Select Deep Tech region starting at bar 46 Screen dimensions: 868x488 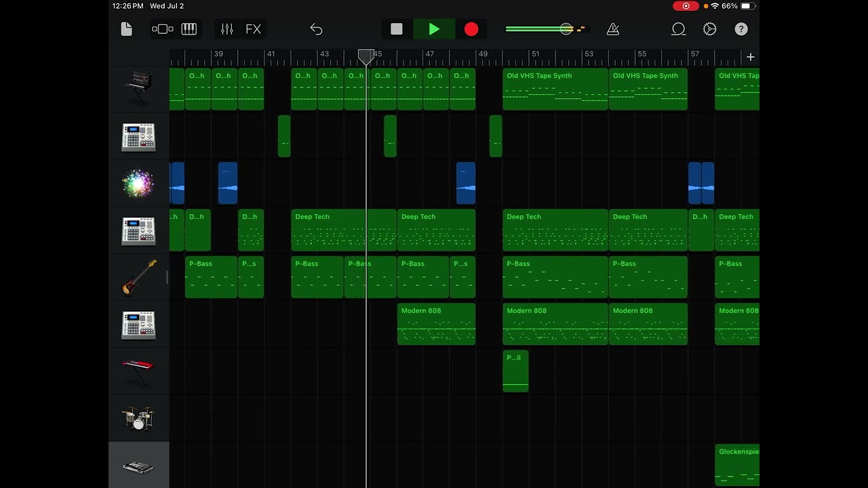(x=436, y=230)
